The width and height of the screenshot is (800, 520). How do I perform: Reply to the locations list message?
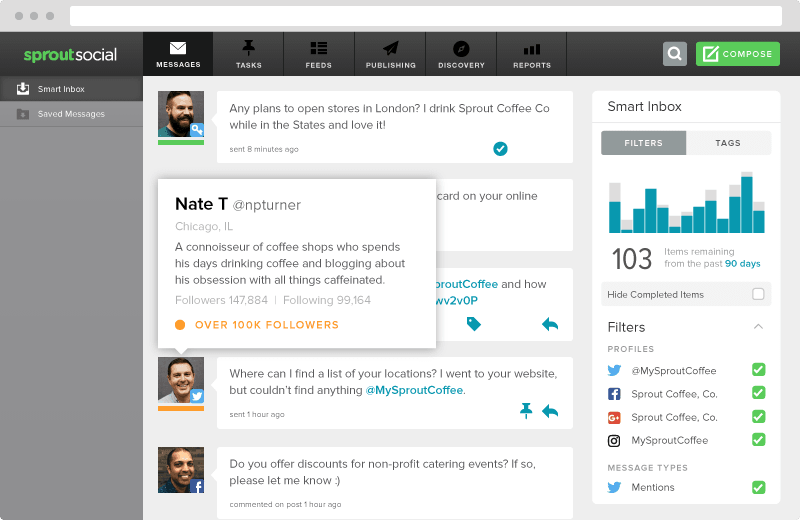[x=550, y=411]
